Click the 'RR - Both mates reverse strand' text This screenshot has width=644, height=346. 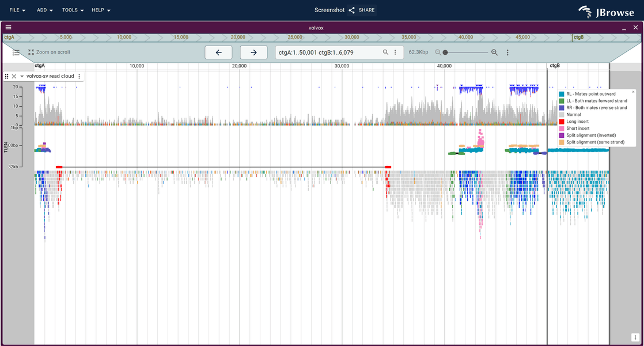(597, 108)
